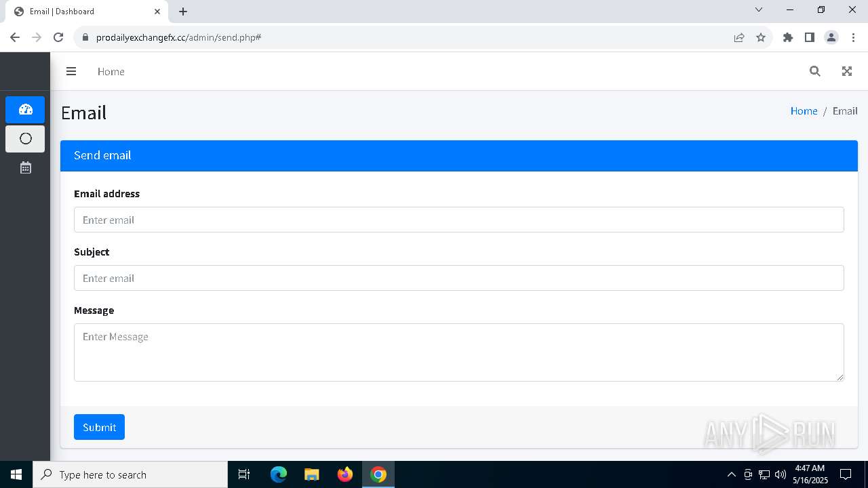868x488 pixels.
Task: Click the taskbar search box
Action: point(130,474)
